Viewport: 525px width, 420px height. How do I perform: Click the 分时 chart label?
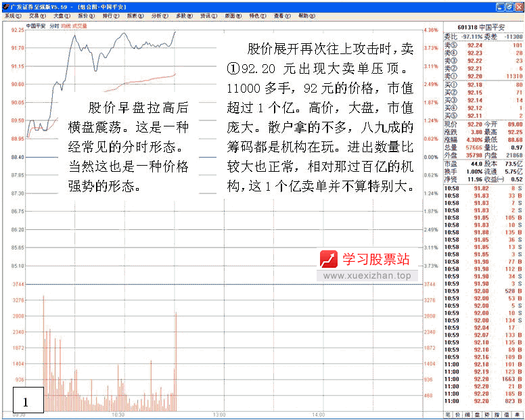[x=54, y=26]
